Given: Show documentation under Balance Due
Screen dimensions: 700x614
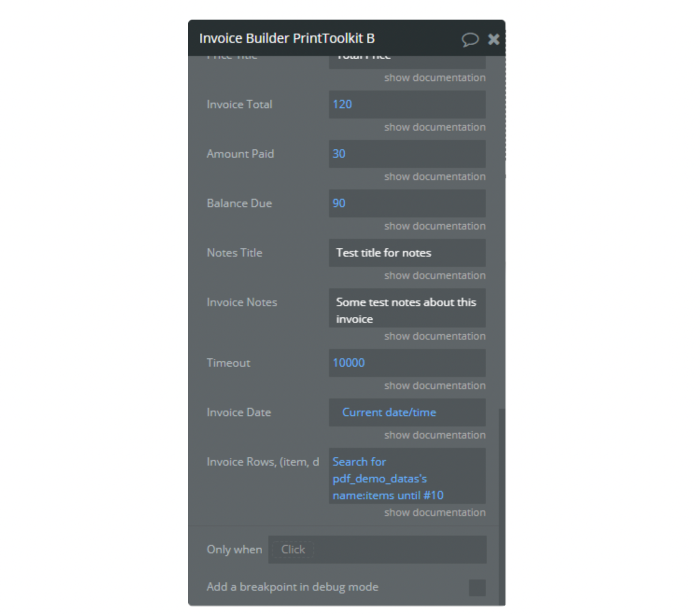Looking at the screenshot, I should 434,226.
